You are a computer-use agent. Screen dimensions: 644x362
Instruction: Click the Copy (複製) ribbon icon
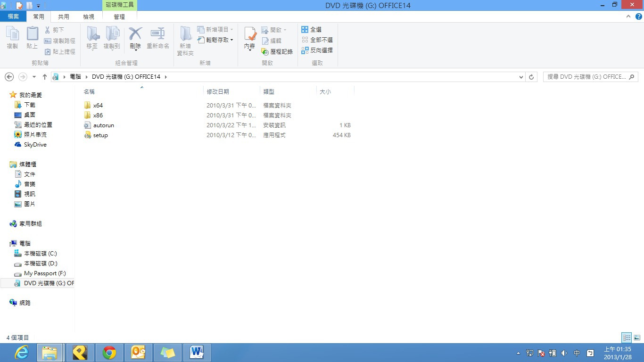(x=12, y=38)
